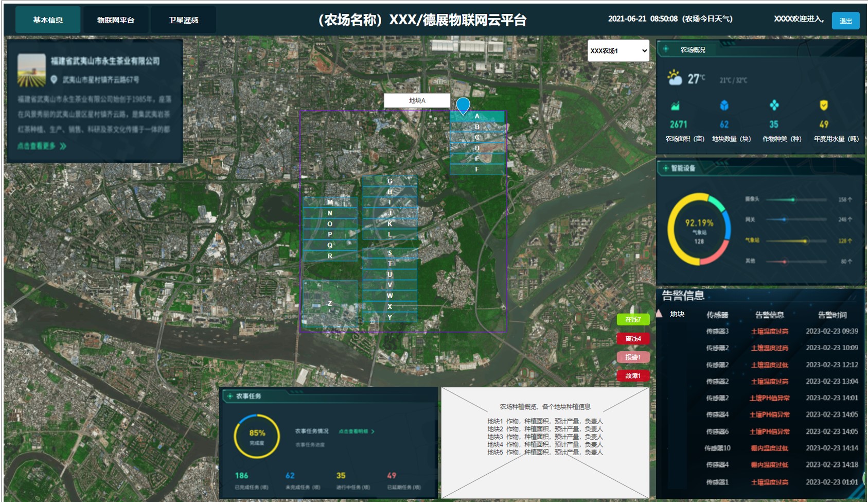Click the 气象站 slider handle
The width and height of the screenshot is (868, 502).
coord(805,240)
